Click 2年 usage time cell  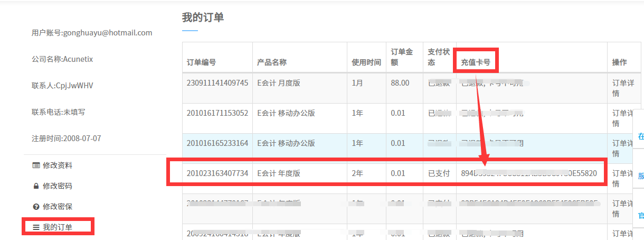pos(357,173)
